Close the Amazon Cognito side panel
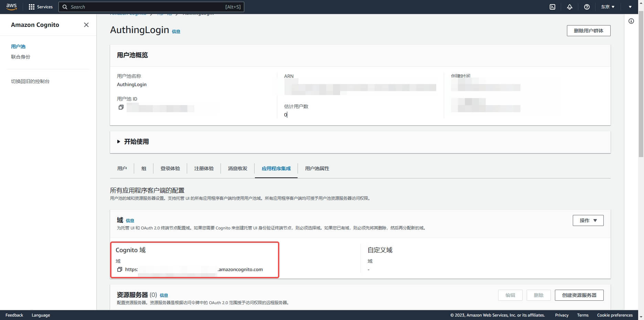This screenshot has width=644, height=320. (86, 25)
